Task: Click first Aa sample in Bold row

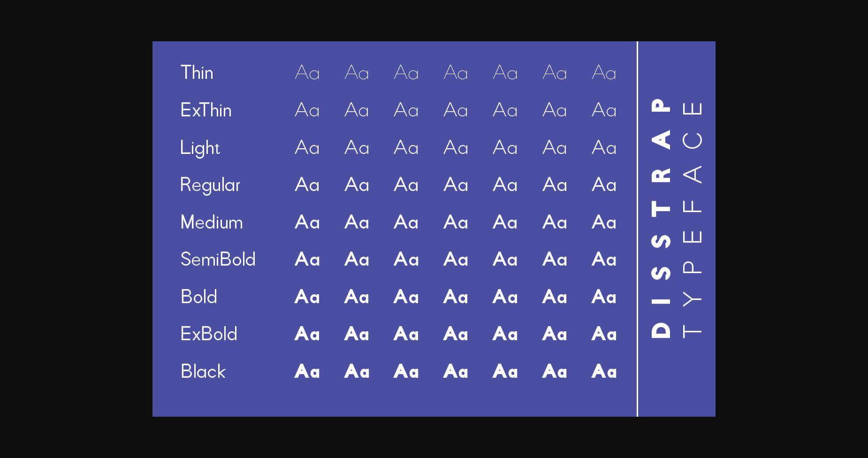Action: 307,297
